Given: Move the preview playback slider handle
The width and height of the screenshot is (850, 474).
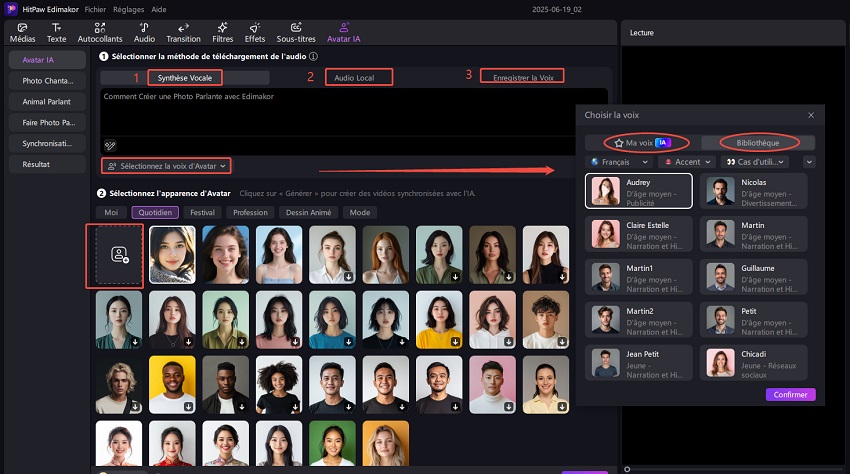Looking at the screenshot, I should (627, 469).
